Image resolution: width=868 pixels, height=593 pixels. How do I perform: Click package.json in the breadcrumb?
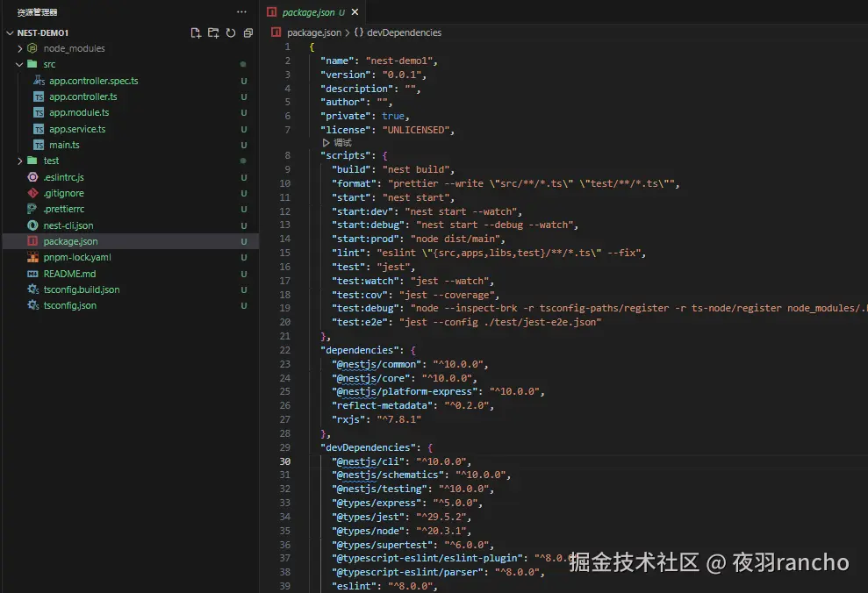click(x=314, y=32)
